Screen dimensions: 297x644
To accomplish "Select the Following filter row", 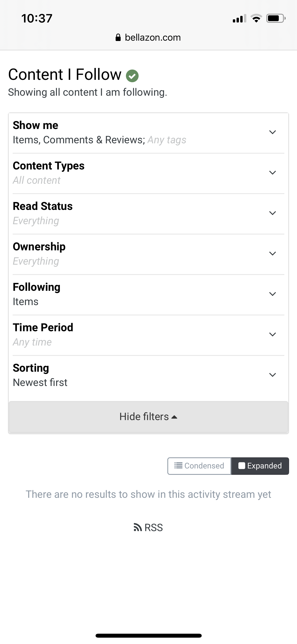I will pyautogui.click(x=148, y=294).
